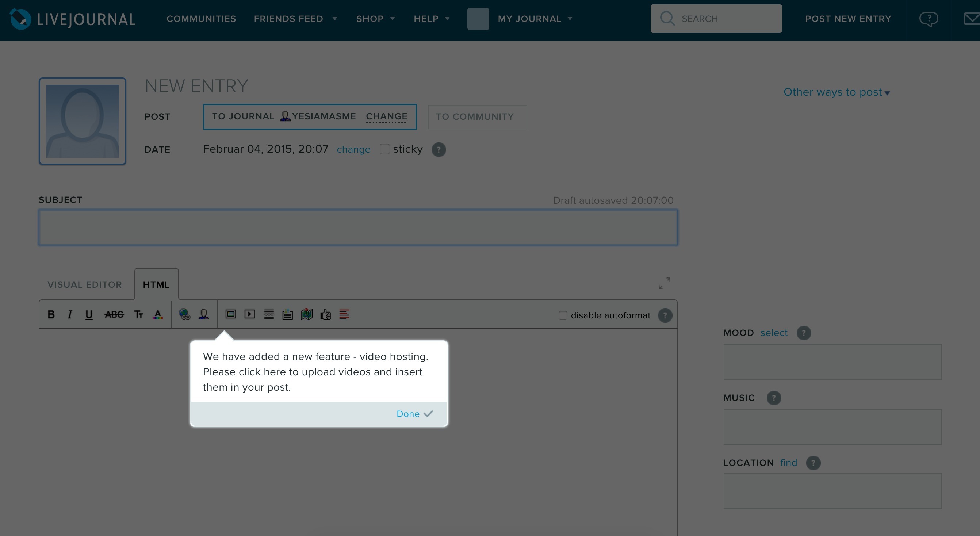The width and height of the screenshot is (980, 536).
Task: Click the map with pin icon
Action: click(x=306, y=314)
